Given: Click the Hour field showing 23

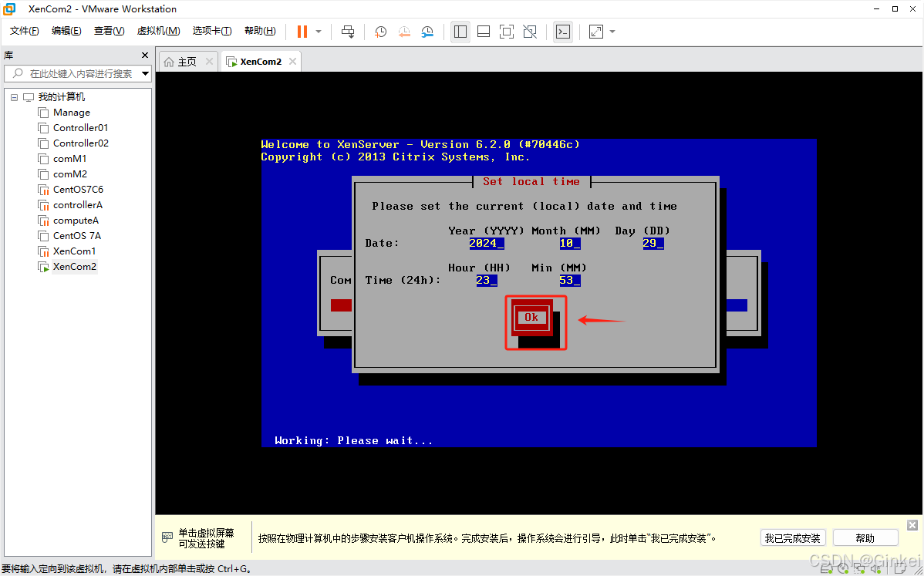Looking at the screenshot, I should pos(487,281).
